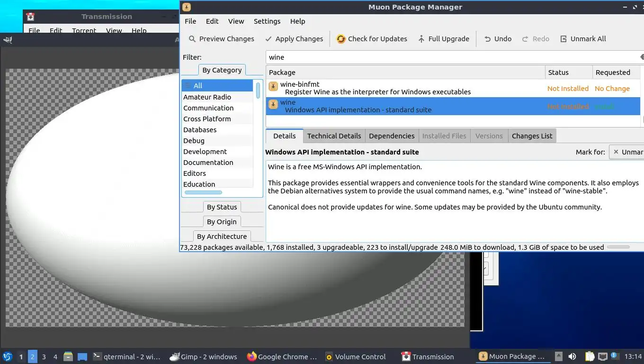Open the Help menu in Muon
Image resolution: width=644 pixels, height=364 pixels.
pos(297,21)
